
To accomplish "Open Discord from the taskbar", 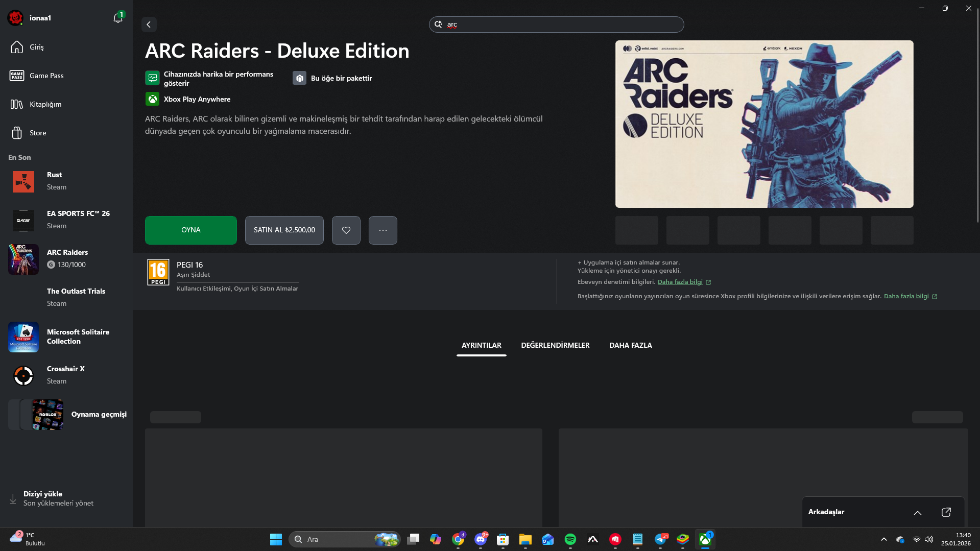I will 481,539.
